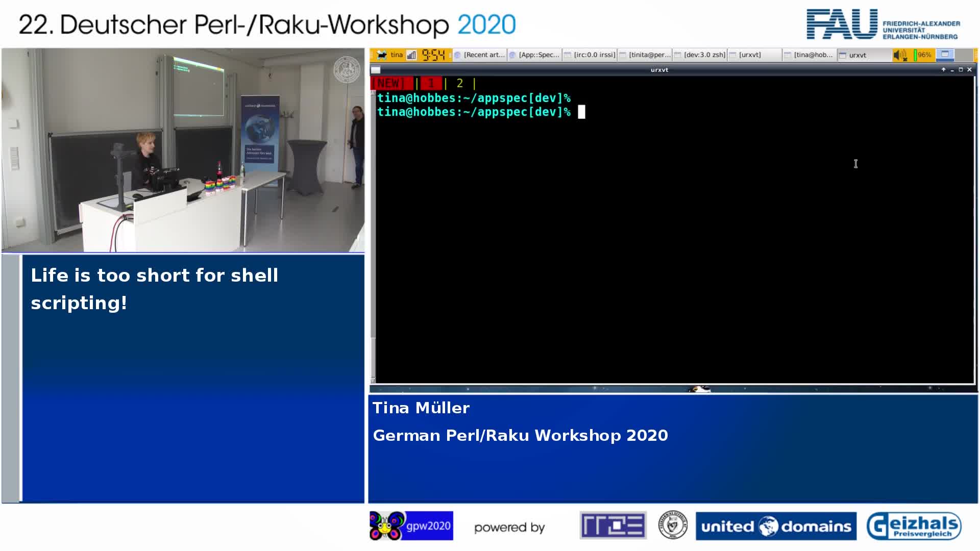Viewport: 980px width, 551px height.
Task: Click the network signal strength icon
Action: click(x=412, y=55)
